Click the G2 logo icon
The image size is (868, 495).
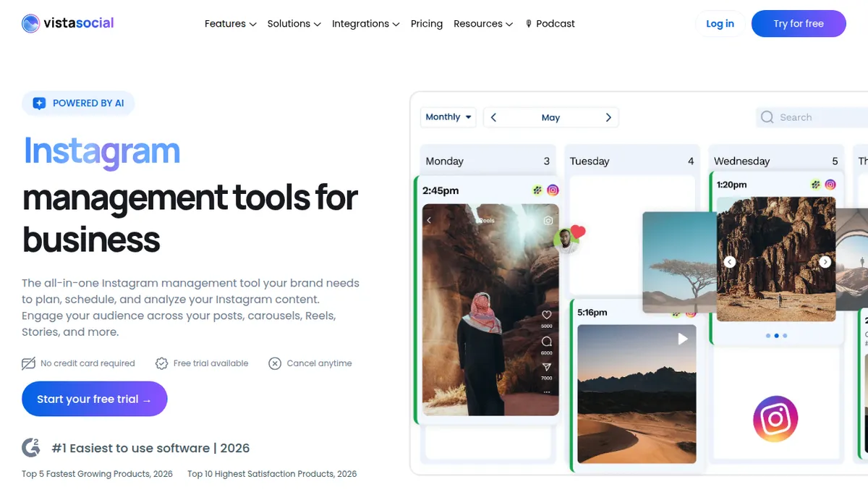click(x=31, y=448)
